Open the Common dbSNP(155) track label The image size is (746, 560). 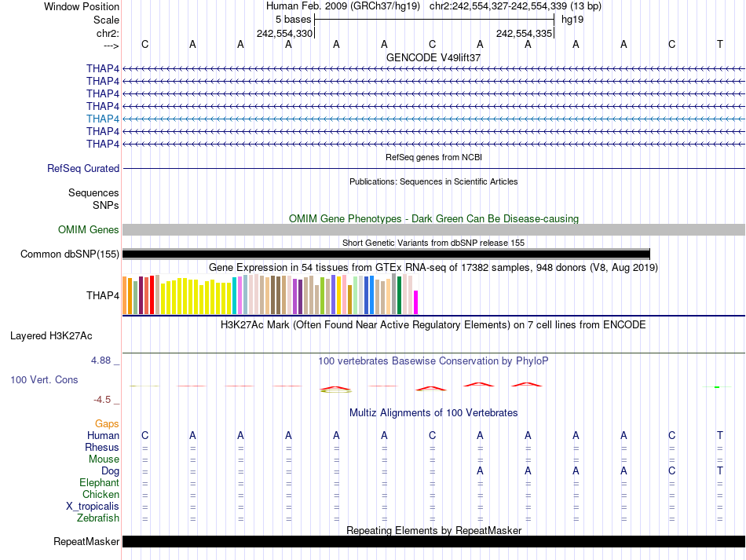pos(70,254)
